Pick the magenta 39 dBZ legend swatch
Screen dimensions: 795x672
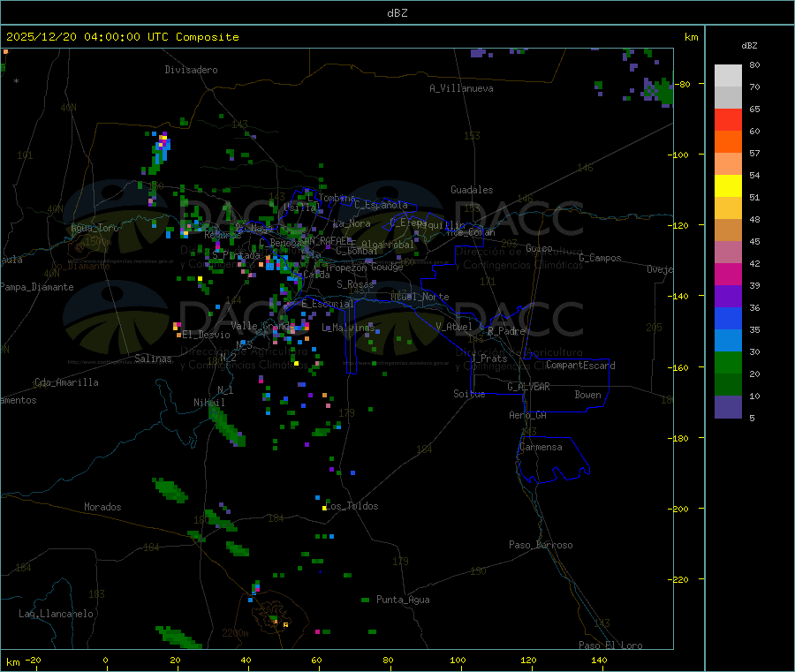click(x=728, y=274)
